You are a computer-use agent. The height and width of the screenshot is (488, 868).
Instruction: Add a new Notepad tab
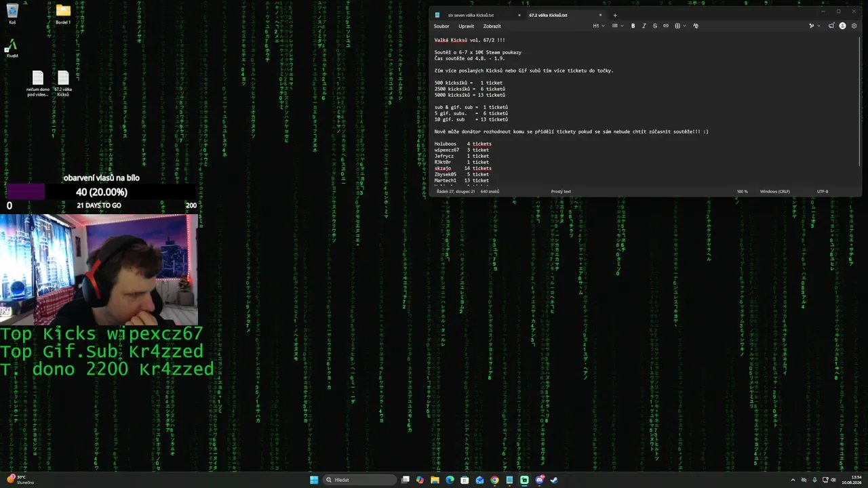(615, 15)
